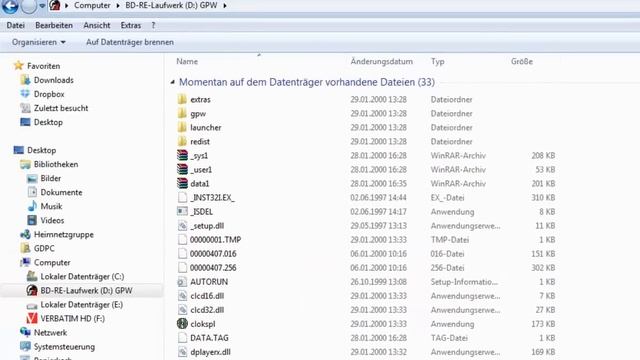Screen dimensions: 640x360
Task: Collapse the 'Momentan auf dem Datenträger' group
Action: pos(172,82)
